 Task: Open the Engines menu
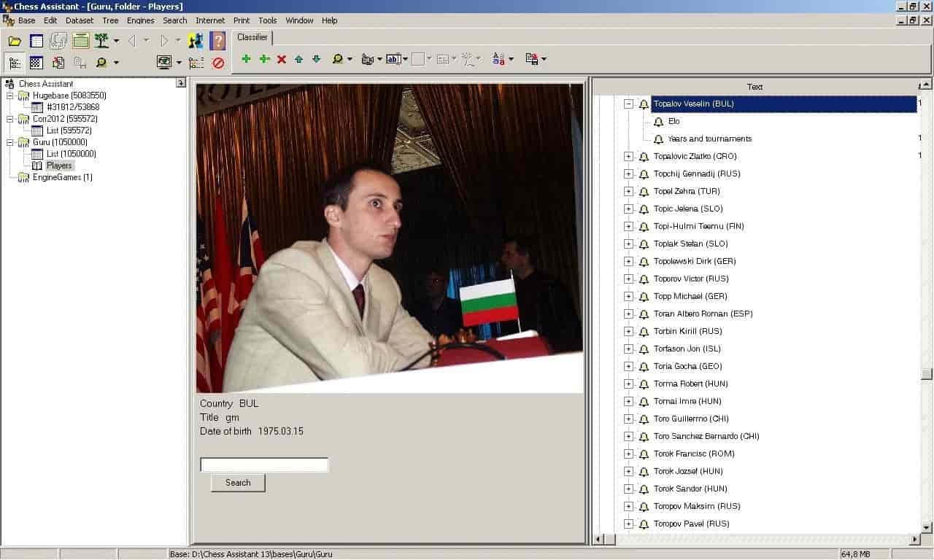click(140, 20)
